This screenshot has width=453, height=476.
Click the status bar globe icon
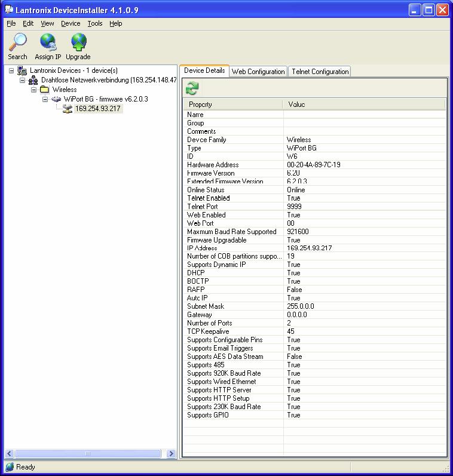click(10, 467)
